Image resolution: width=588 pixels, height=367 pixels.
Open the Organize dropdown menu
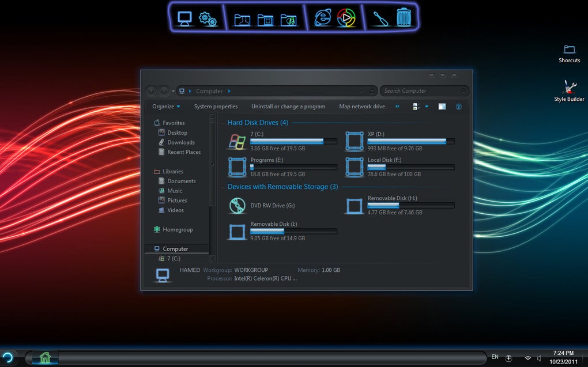tap(166, 107)
